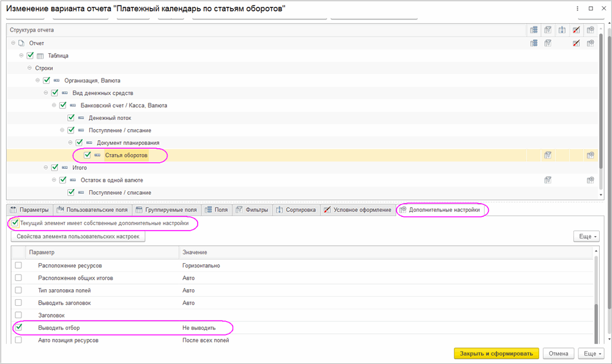The height and width of the screenshot is (364, 612).
Task: Enable the Расположение ресурсов parameter checkbox
Action: point(18,266)
